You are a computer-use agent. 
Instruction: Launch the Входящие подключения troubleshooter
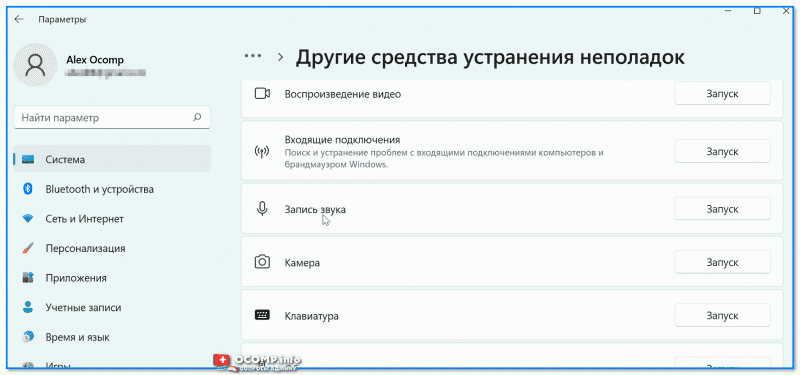[x=722, y=152]
